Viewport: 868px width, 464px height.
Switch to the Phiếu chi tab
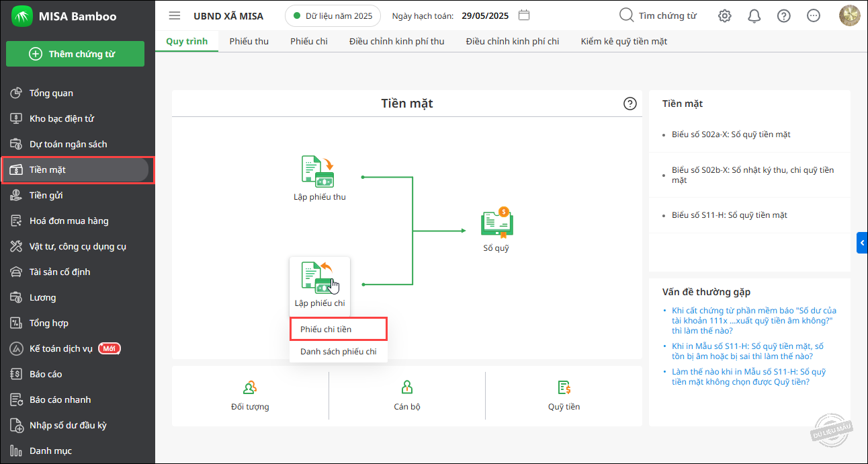[309, 41]
